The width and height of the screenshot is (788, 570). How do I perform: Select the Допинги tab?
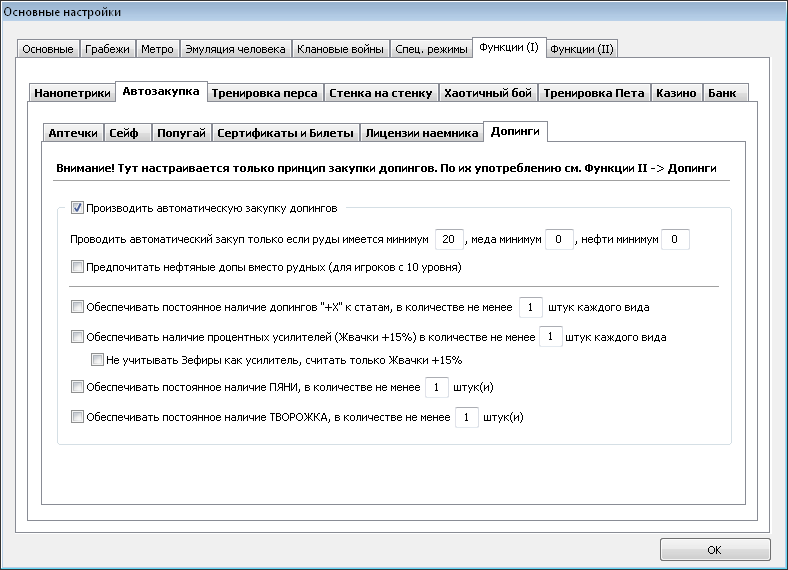pyautogui.click(x=515, y=131)
